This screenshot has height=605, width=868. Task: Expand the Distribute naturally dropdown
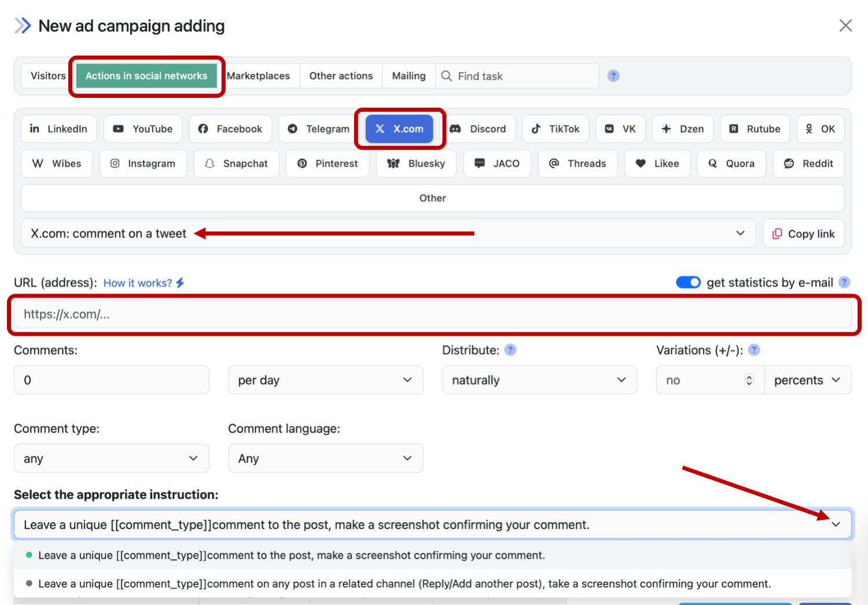pyautogui.click(x=539, y=380)
